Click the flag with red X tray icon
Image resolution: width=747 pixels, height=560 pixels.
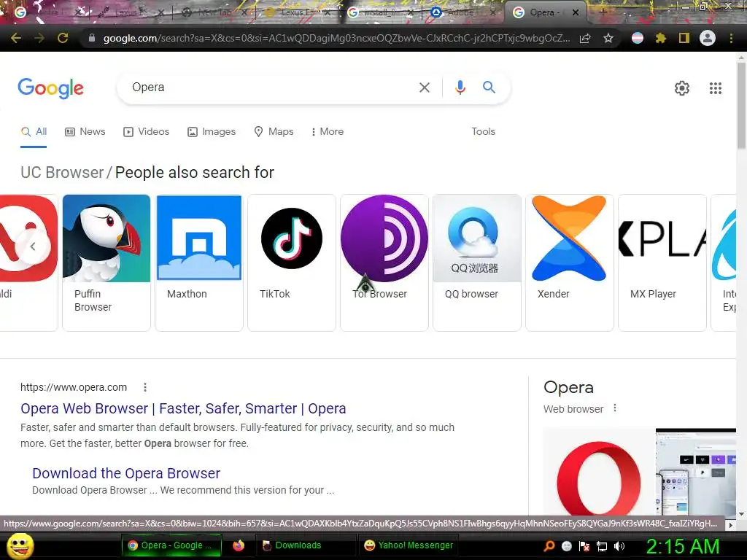click(584, 546)
